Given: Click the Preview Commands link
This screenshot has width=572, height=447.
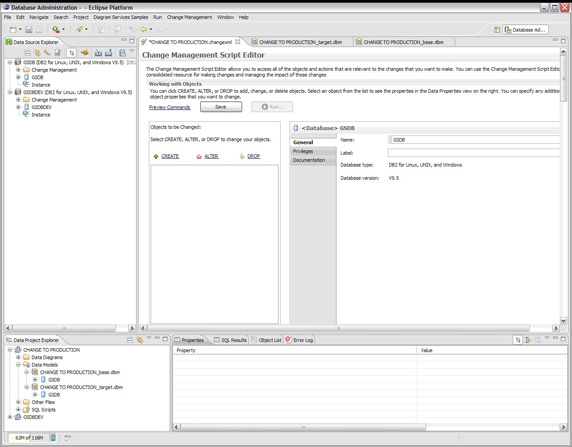Looking at the screenshot, I should 170,107.
